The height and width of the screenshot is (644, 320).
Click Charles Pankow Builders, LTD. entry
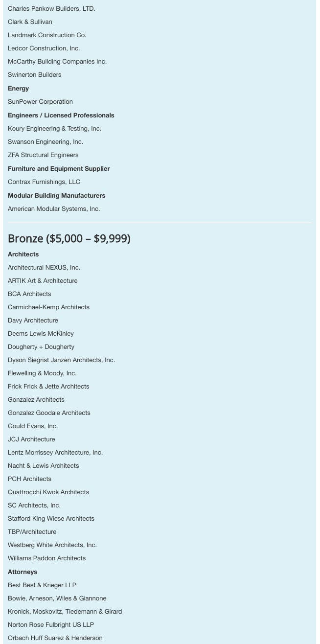click(51, 9)
